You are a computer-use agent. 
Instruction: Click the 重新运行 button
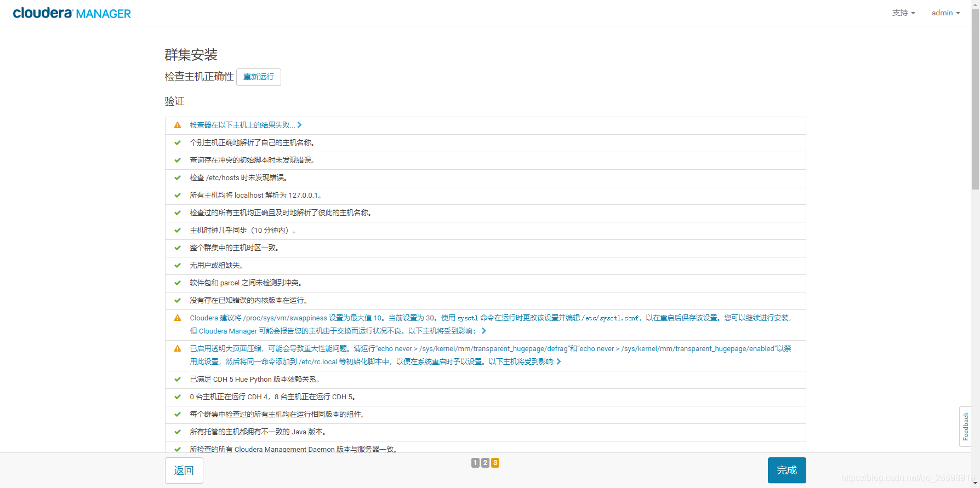point(259,77)
